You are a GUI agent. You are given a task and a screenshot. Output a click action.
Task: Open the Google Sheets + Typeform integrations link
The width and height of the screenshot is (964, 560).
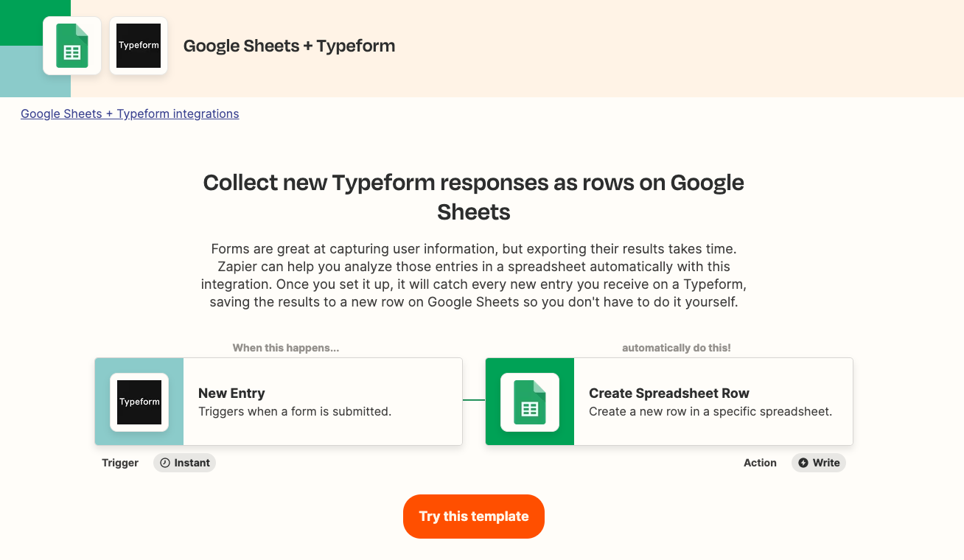[x=130, y=113]
